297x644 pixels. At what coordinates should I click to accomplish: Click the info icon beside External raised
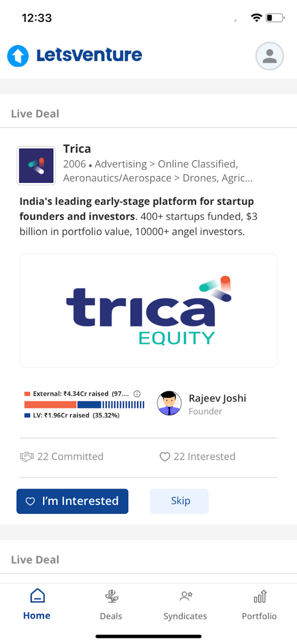[x=137, y=394]
